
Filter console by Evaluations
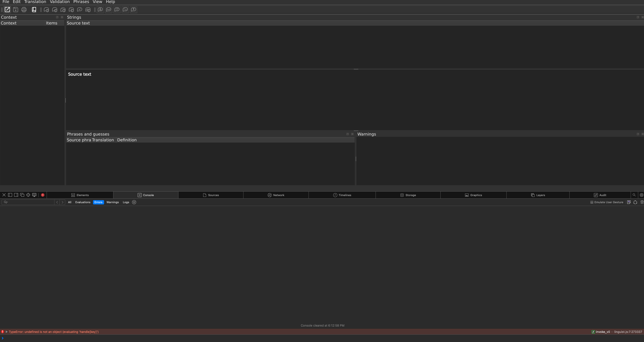(x=83, y=202)
